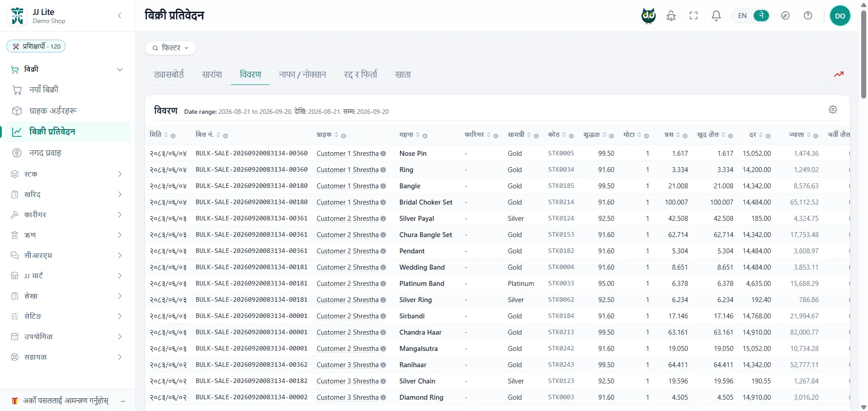This screenshot has width=868, height=411.
Task: Open the compass explore icon
Action: pos(785,16)
